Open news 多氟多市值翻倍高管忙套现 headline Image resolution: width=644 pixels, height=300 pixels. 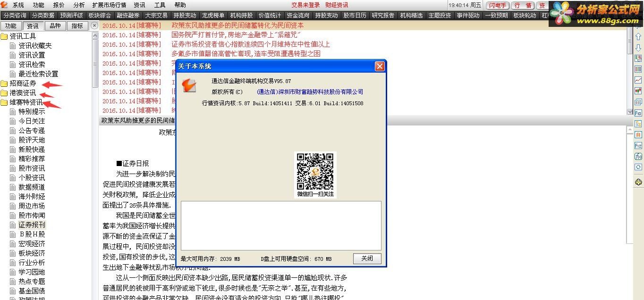pyautogui.click(x=246, y=54)
